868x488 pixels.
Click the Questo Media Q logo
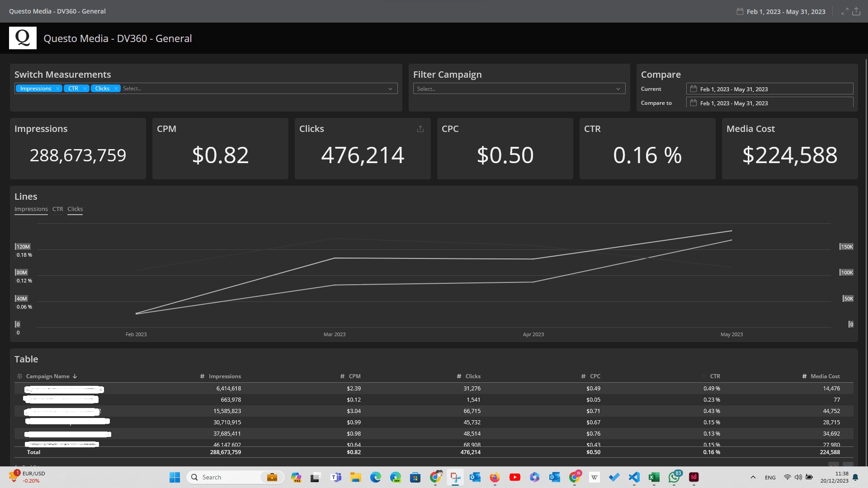pyautogui.click(x=23, y=38)
